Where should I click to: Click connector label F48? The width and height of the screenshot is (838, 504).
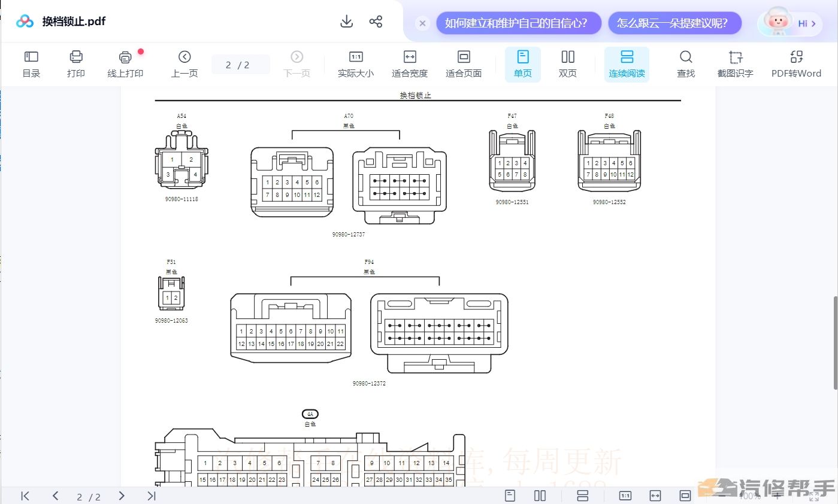(x=609, y=116)
